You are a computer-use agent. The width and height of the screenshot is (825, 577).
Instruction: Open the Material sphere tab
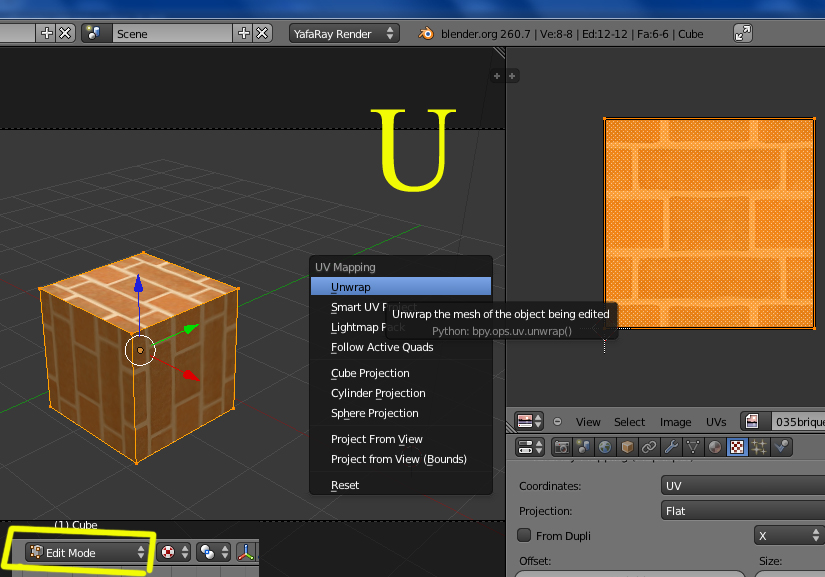coord(715,447)
